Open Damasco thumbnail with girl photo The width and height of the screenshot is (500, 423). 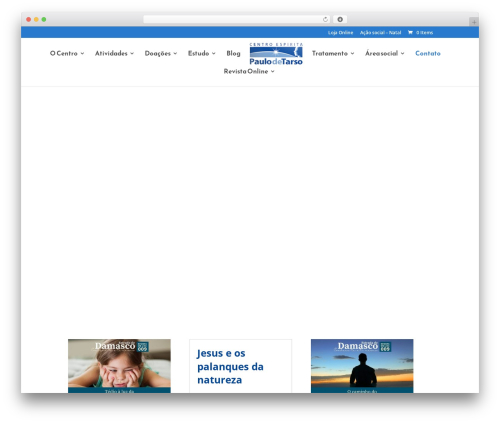(119, 366)
